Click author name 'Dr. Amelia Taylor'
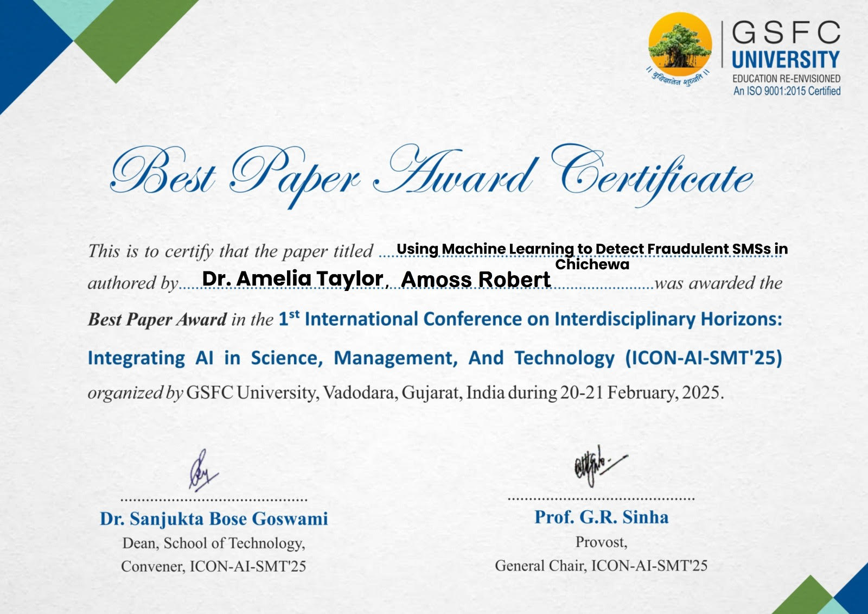Image resolution: width=868 pixels, height=614 pixels. [x=292, y=278]
